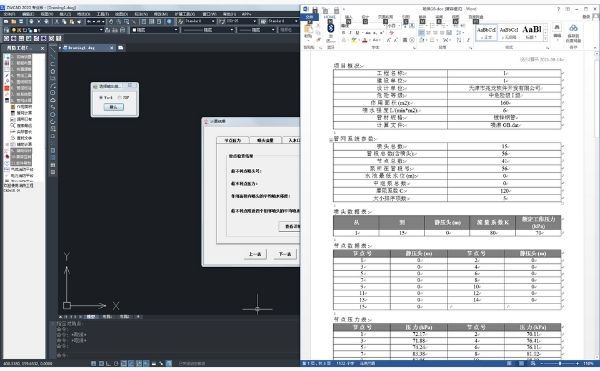600x371 pixels.
Task: Click the 编辑 find icon in Word ribbon
Action: (557, 27)
